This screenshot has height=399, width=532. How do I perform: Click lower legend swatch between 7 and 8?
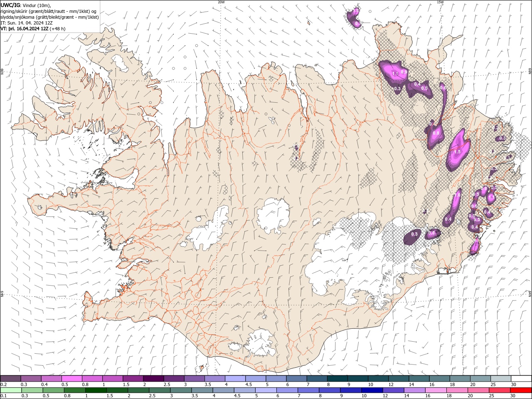click(x=308, y=390)
